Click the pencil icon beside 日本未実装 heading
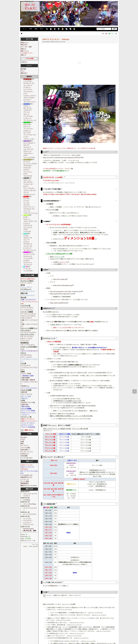This screenshot has width=138, height=644. coord(60,200)
